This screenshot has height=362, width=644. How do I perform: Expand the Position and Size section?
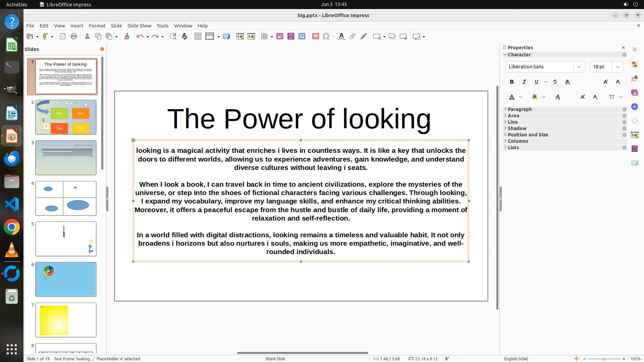pos(528,135)
